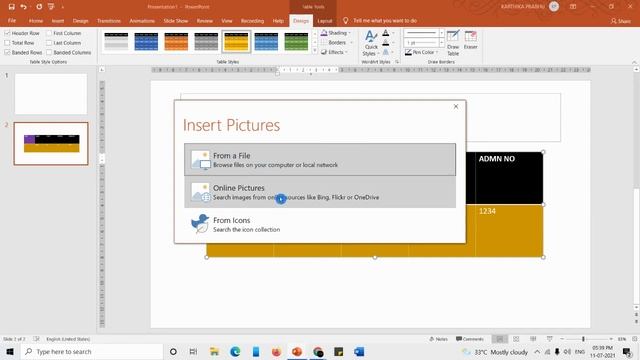640x360 pixels.
Task: Switch to Reading view
Action: pyautogui.click(x=533, y=339)
